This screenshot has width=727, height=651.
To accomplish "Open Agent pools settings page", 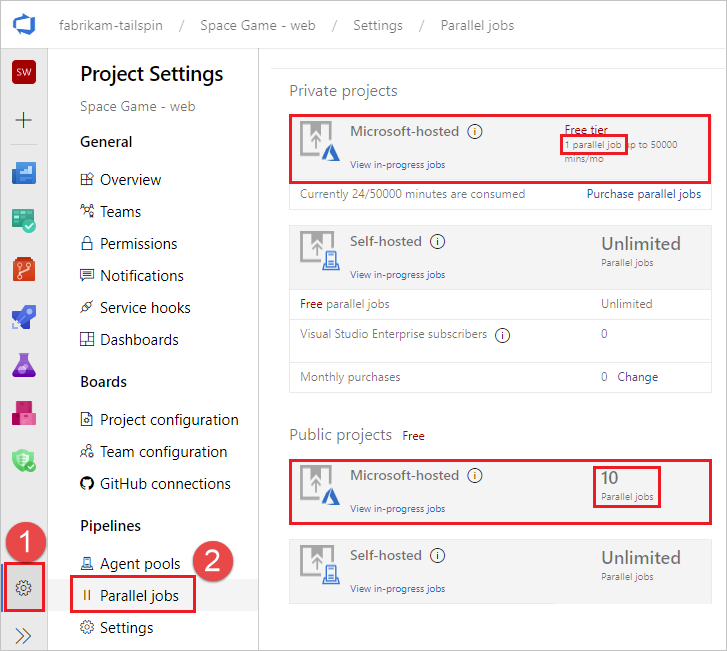I will 140,564.
